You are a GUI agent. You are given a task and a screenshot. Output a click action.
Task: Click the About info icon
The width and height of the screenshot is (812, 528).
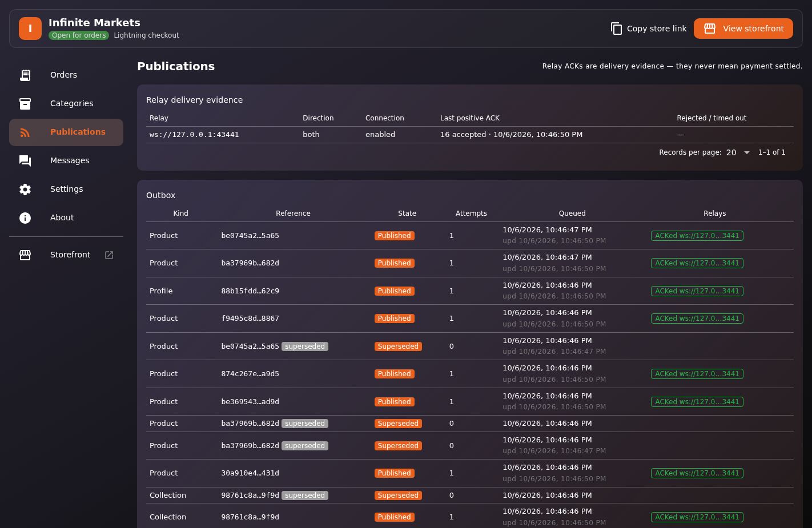[x=25, y=218]
